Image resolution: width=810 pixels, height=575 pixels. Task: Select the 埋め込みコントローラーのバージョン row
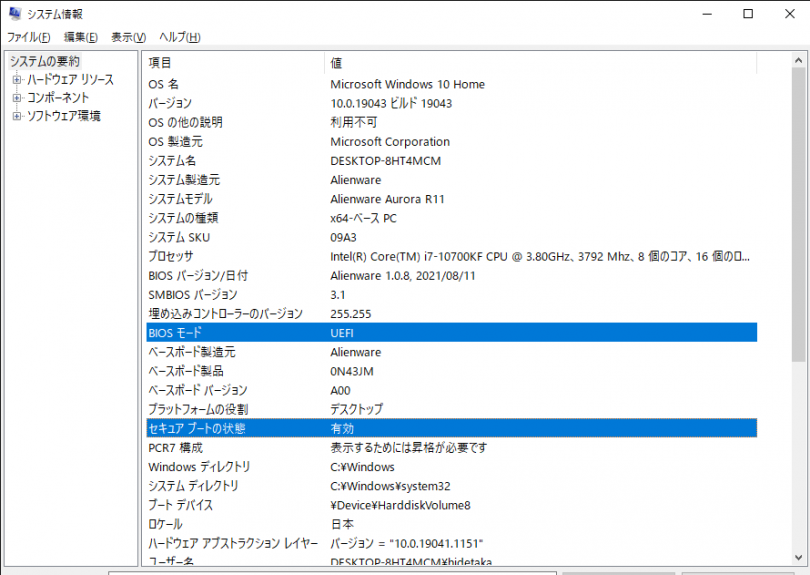tap(451, 314)
